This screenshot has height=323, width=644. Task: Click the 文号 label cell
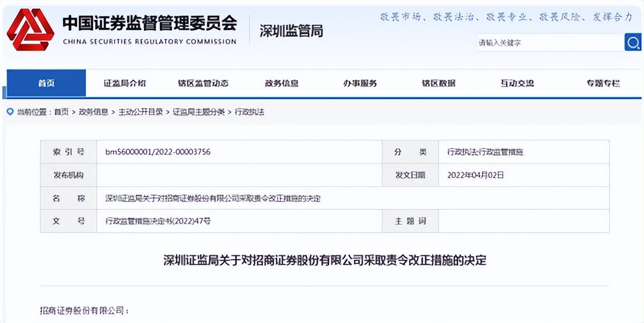pos(69,221)
